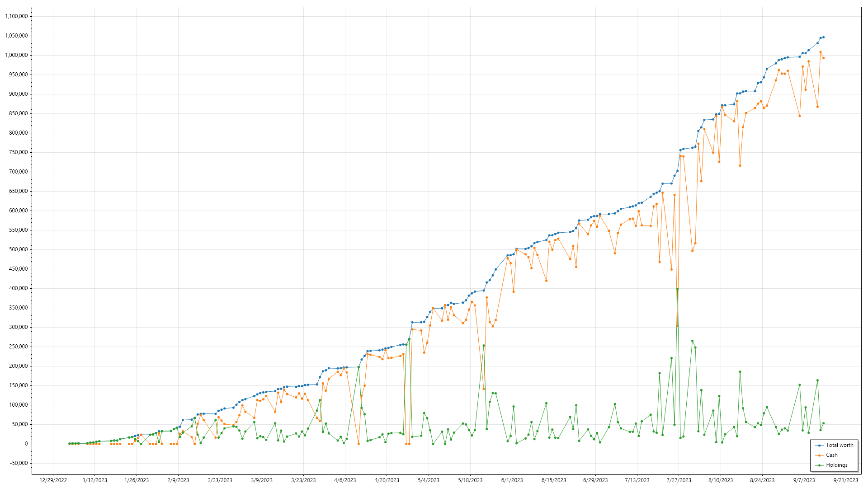
Task: Click the 350,000 y-axis label
Action: (19, 308)
